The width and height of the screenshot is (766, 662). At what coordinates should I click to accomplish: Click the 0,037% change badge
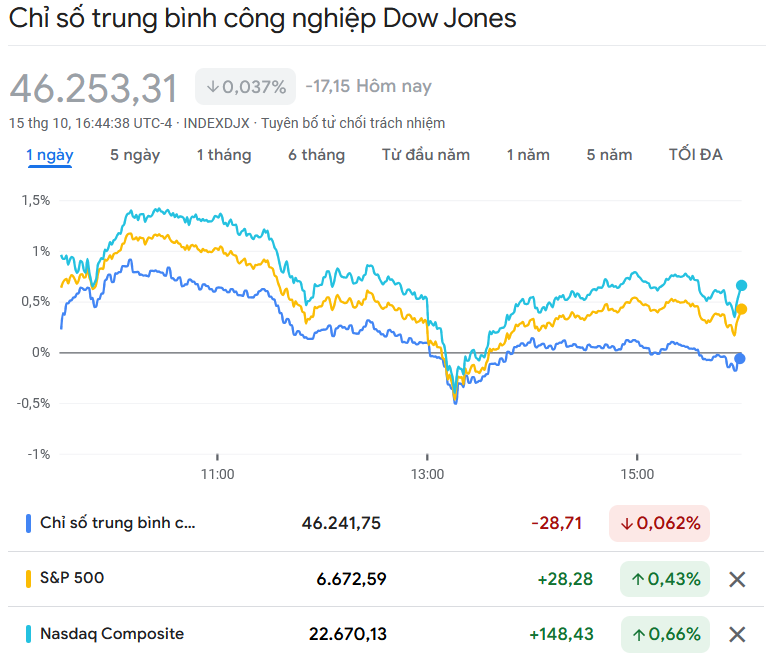246,87
